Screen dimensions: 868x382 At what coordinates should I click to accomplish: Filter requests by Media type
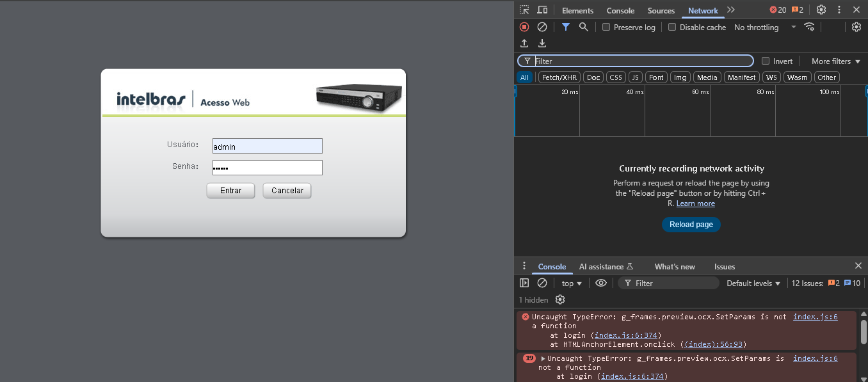(x=707, y=77)
